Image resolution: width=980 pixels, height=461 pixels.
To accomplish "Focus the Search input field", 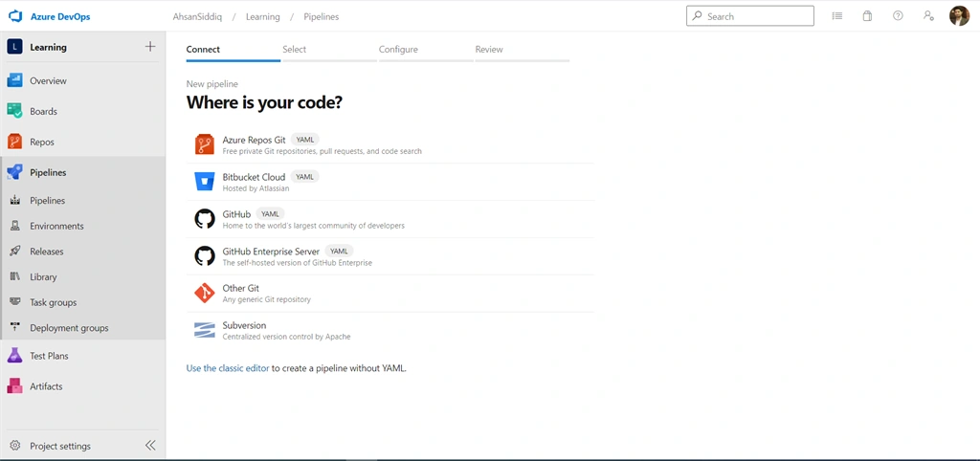I will pos(750,16).
